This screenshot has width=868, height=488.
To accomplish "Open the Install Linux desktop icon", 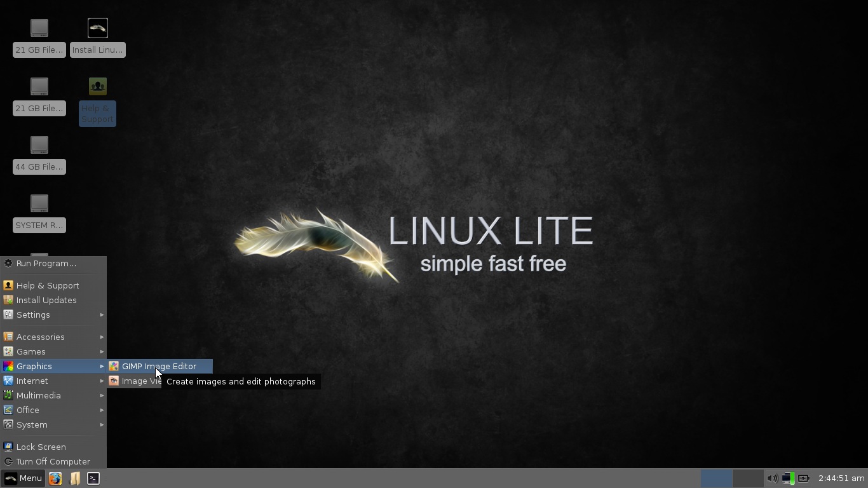I will click(98, 37).
